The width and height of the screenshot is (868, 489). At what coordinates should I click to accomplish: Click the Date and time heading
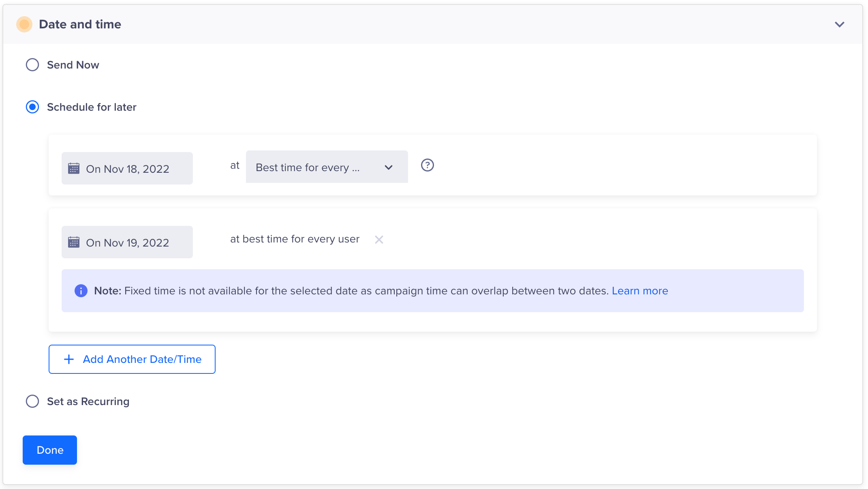80,24
